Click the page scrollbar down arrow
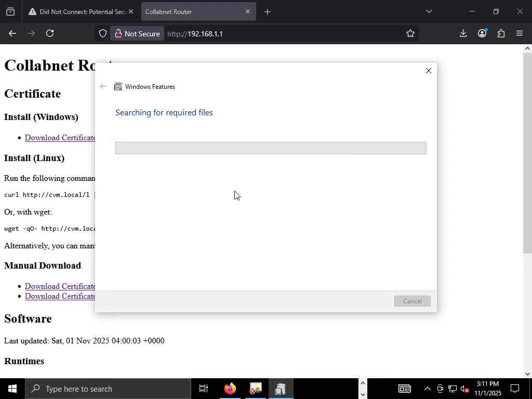Screen dimensions: 532x399 click(x=527, y=374)
